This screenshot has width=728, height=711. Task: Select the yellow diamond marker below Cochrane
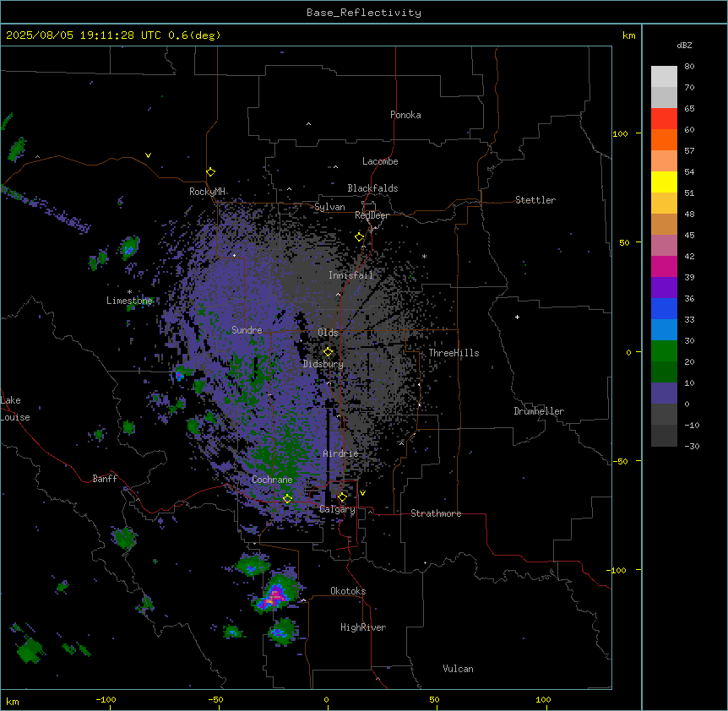[287, 498]
